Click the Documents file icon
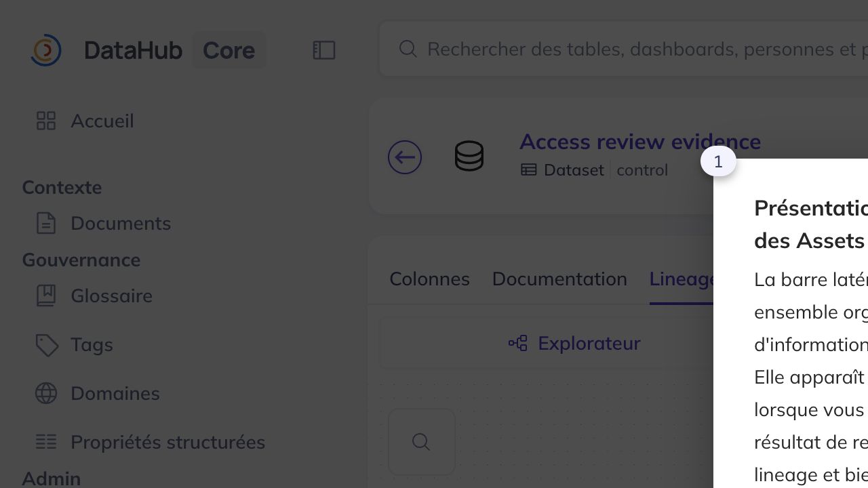868x488 pixels. [x=46, y=223]
